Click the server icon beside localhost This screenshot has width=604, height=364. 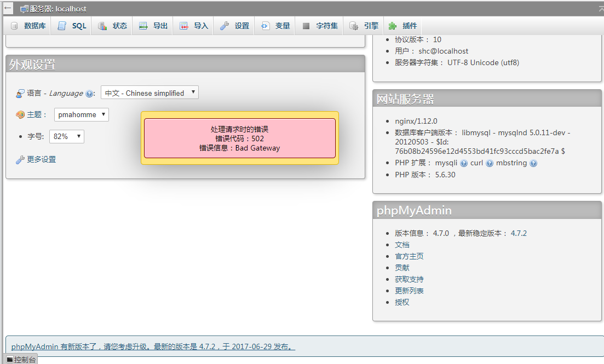click(24, 9)
